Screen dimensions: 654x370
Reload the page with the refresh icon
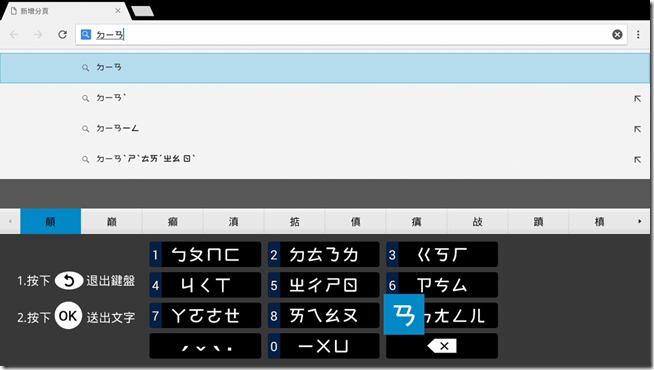tap(63, 35)
